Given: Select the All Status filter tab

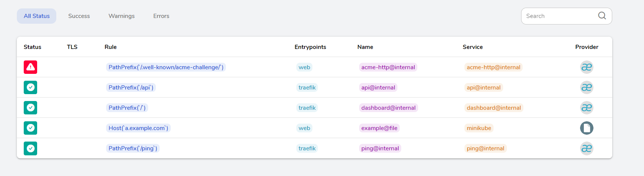Looking at the screenshot, I should [x=37, y=16].
